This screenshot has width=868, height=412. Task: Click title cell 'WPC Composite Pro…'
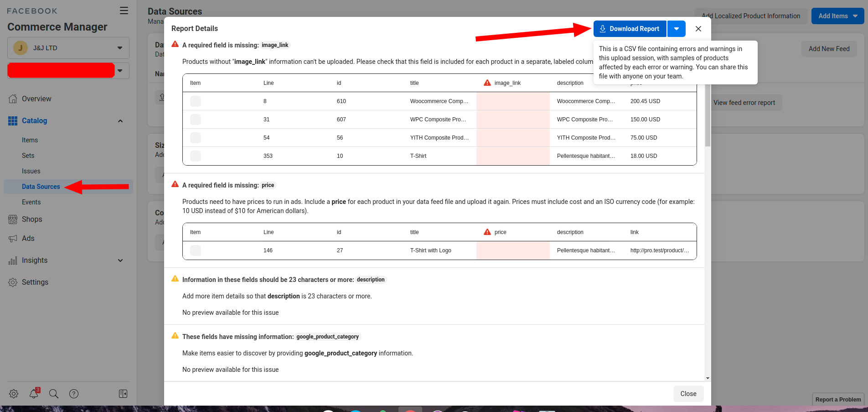(x=438, y=120)
